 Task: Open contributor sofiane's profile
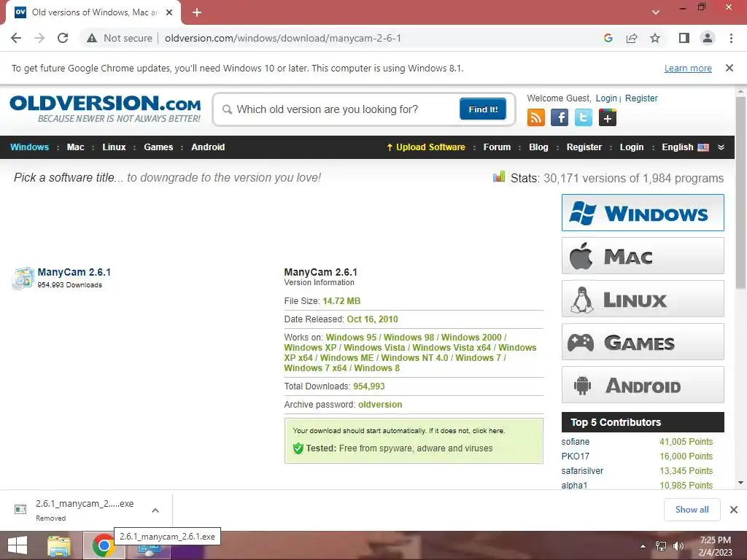click(x=575, y=442)
